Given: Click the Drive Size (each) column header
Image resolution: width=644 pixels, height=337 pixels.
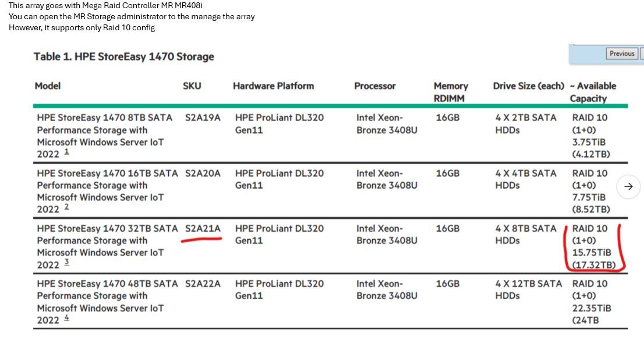Looking at the screenshot, I should [529, 86].
